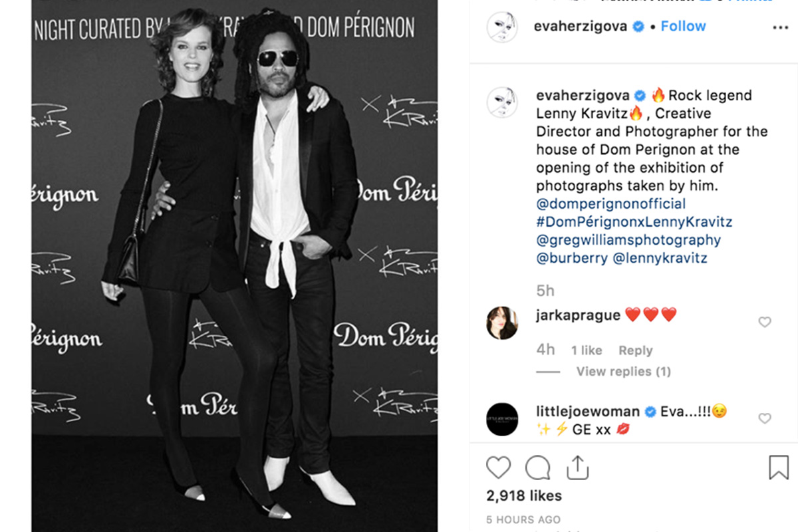Open the #DomPérignonxLennyKravitz hashtag
This screenshot has width=798, height=532.
point(634,221)
